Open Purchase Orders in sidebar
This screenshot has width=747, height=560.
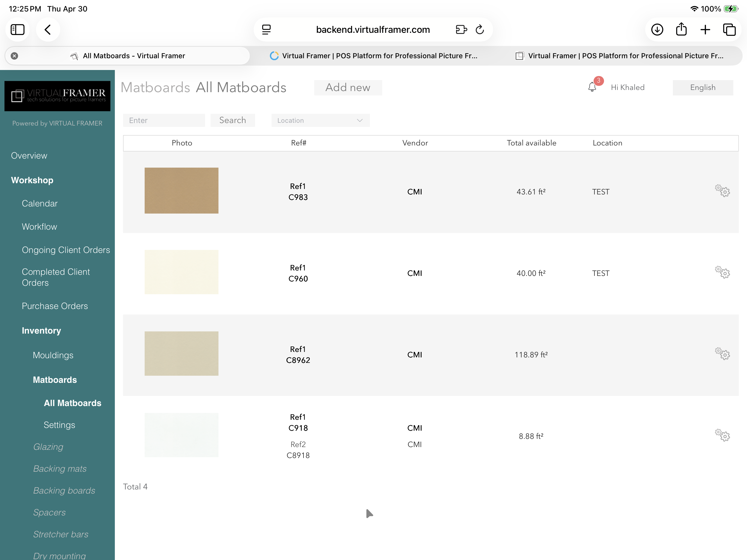pos(55,306)
